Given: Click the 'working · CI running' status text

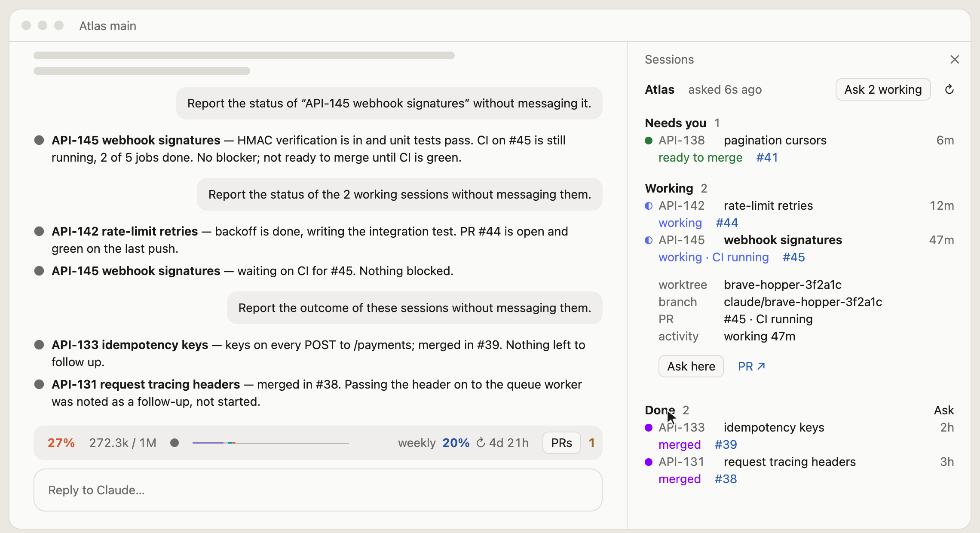Looking at the screenshot, I should click(x=714, y=257).
